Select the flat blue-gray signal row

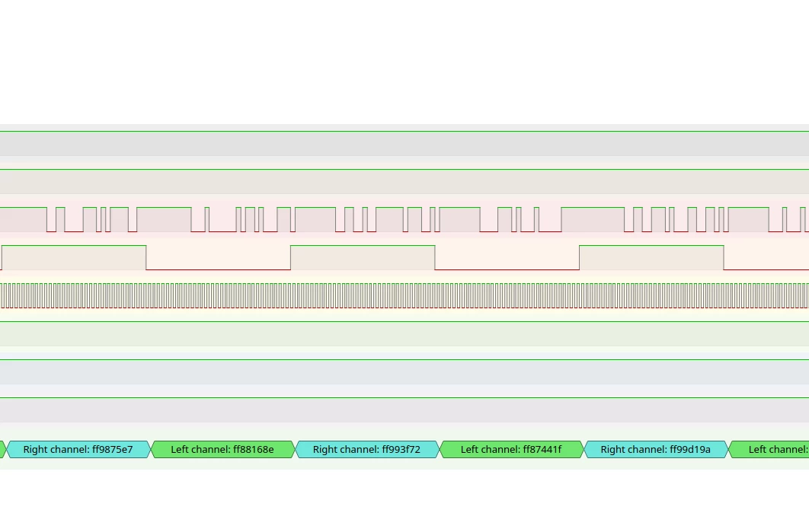click(x=404, y=371)
